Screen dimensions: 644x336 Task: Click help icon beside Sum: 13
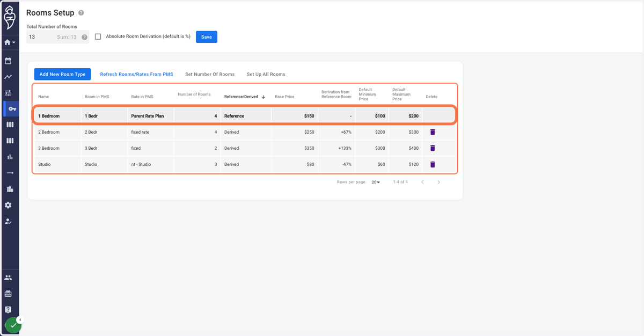84,37
